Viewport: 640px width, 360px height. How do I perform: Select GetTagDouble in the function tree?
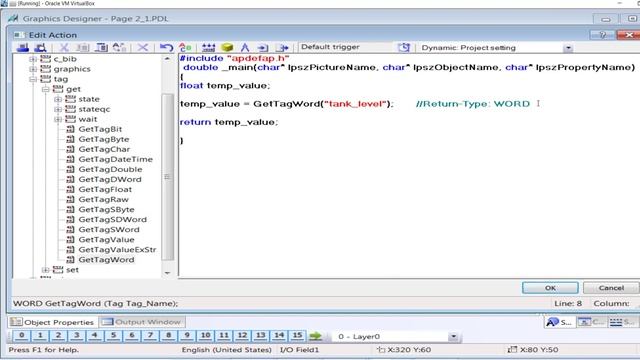pos(110,169)
